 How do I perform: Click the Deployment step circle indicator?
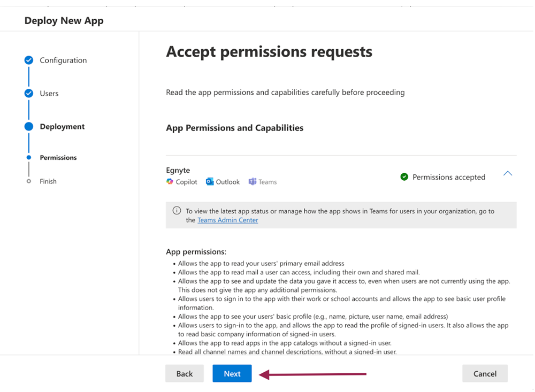pyautogui.click(x=29, y=127)
